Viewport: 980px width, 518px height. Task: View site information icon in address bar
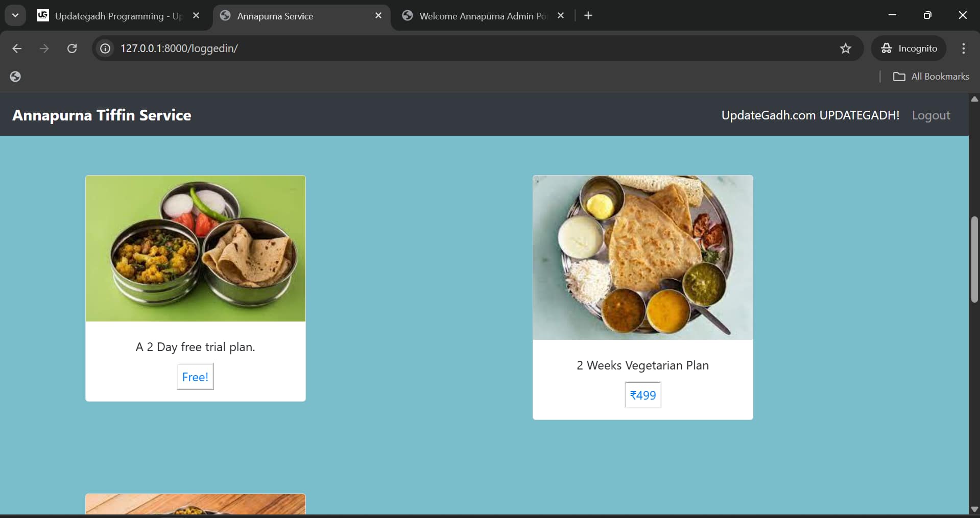(x=105, y=48)
